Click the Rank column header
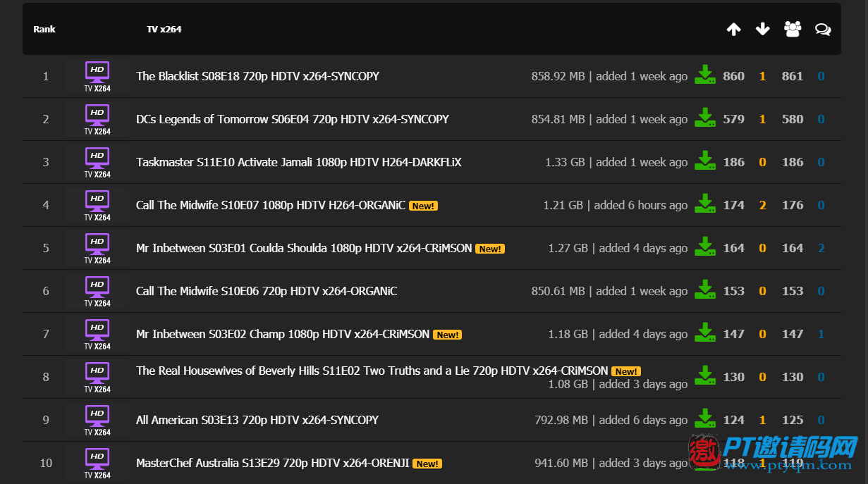This screenshot has width=868, height=484. tap(44, 29)
